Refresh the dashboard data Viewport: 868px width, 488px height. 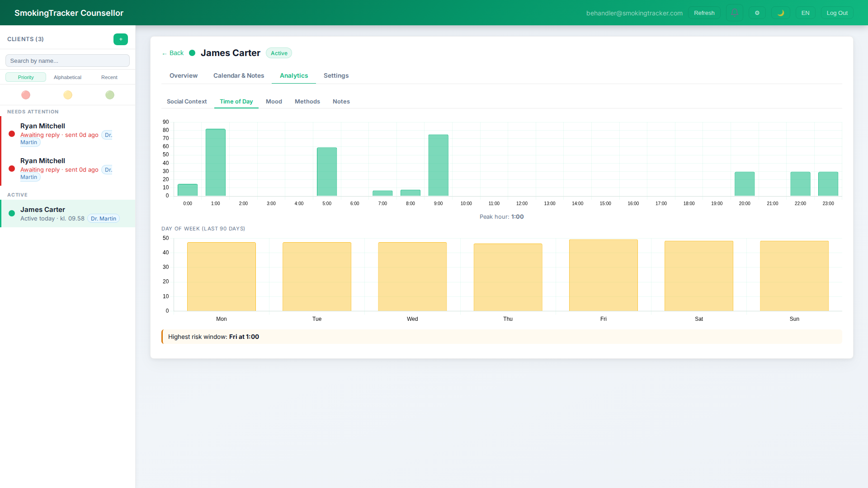point(704,13)
